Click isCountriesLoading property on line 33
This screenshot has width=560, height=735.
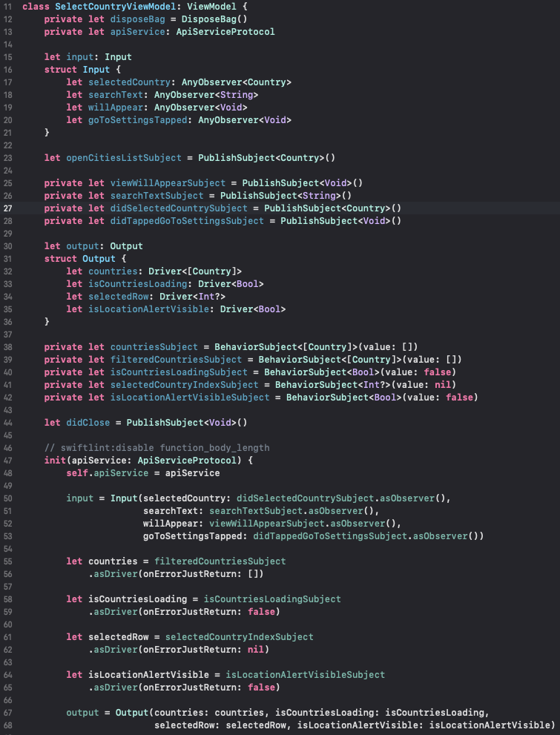point(138,285)
